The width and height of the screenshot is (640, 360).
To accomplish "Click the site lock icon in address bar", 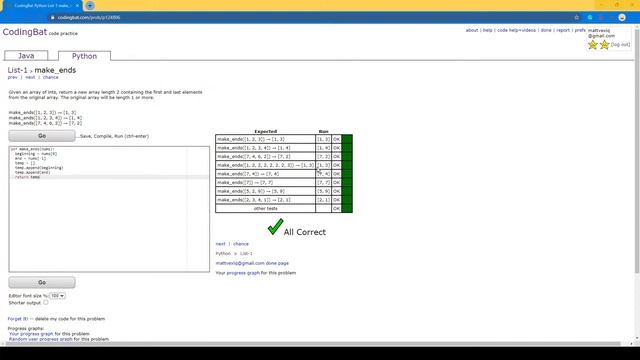I will [52, 18].
